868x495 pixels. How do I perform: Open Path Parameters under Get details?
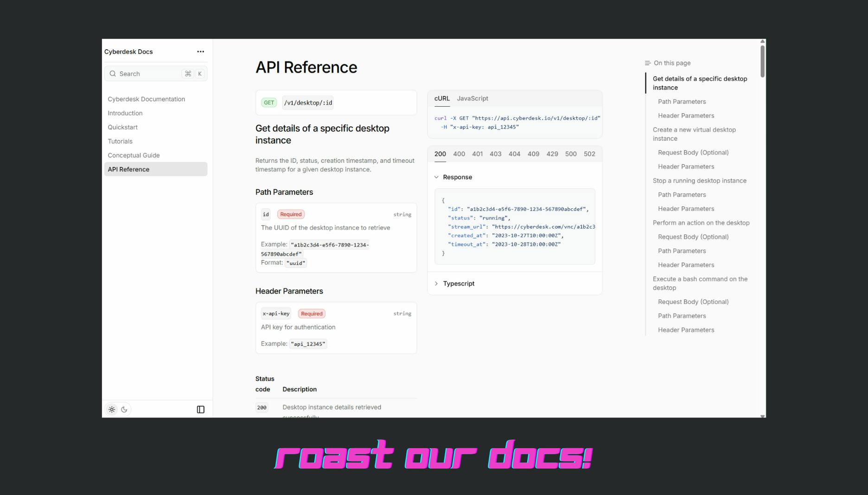[x=682, y=102]
